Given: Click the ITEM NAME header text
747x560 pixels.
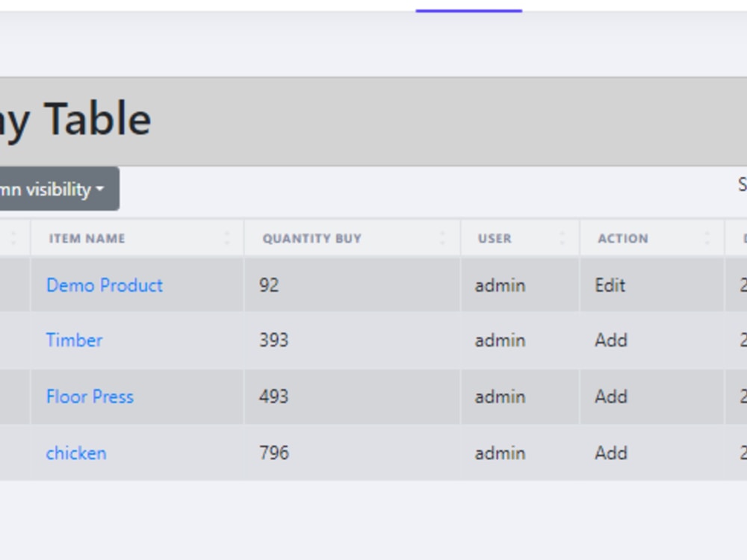Looking at the screenshot, I should pos(87,238).
